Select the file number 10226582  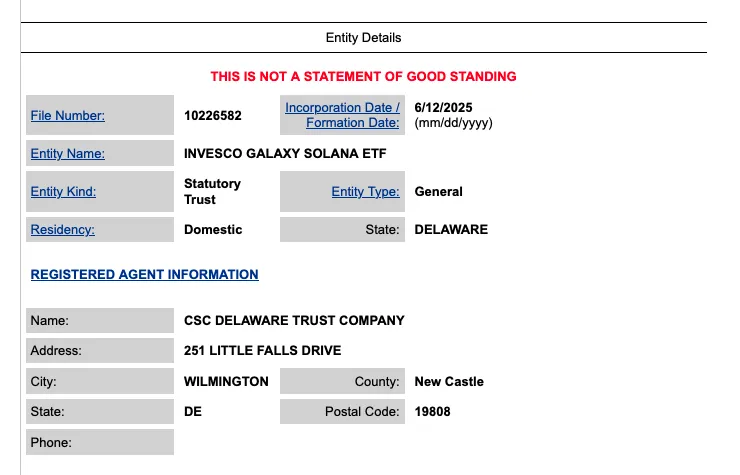click(x=213, y=116)
